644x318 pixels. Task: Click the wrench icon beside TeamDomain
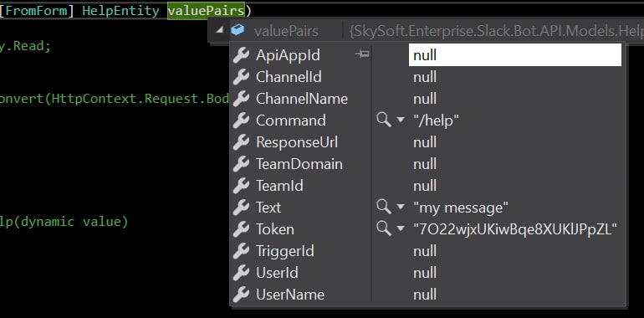tap(241, 164)
